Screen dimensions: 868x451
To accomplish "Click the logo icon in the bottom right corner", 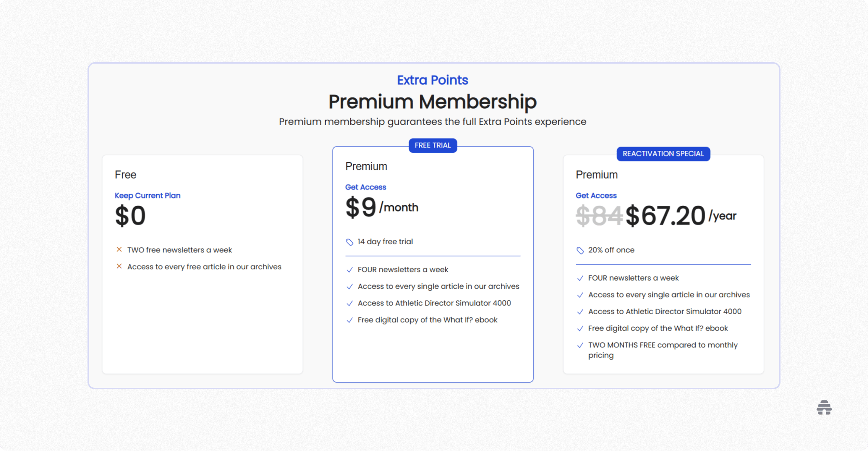I will 824,408.
